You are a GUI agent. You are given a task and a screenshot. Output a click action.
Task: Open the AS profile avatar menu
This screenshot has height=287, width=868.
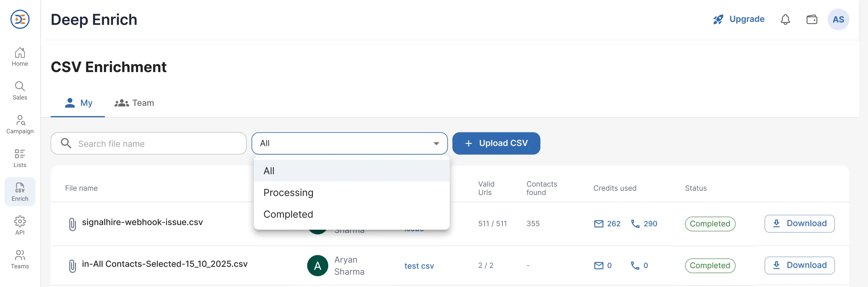tap(838, 19)
